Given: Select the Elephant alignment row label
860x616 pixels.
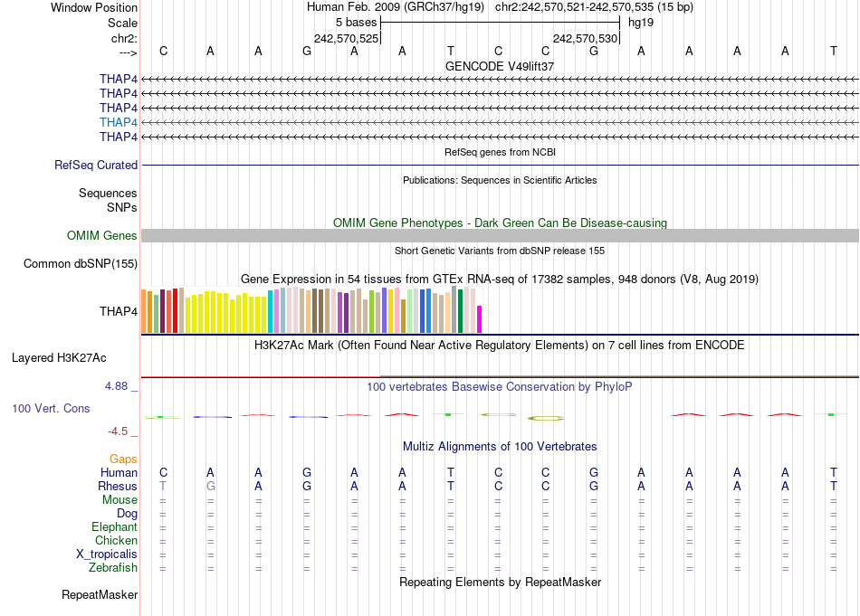Looking at the screenshot, I should click(115, 526).
